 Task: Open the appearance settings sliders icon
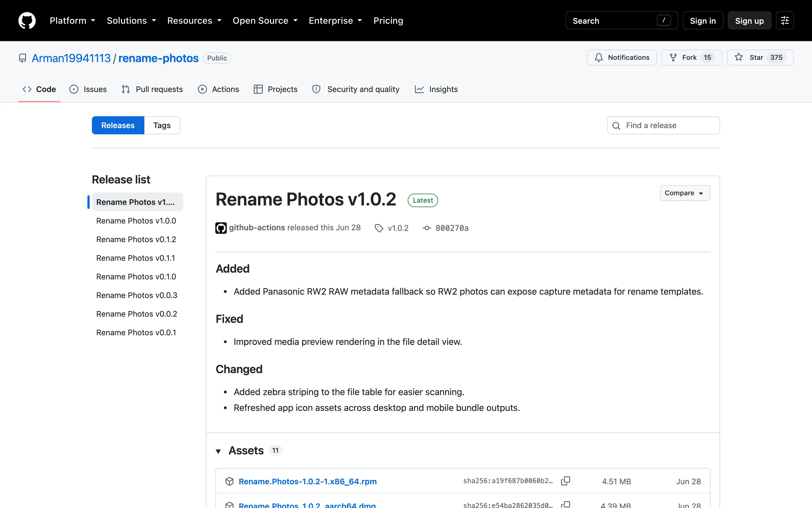[x=784, y=21]
